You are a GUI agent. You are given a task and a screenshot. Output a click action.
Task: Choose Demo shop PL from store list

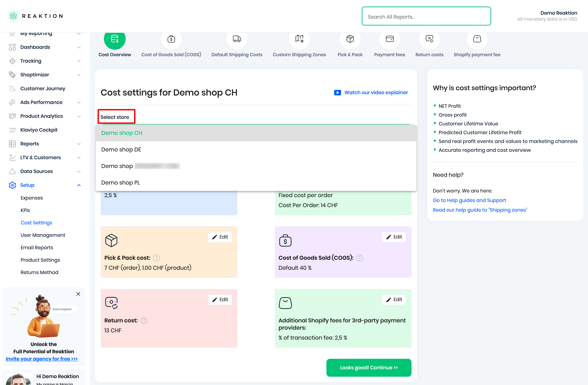coord(121,183)
